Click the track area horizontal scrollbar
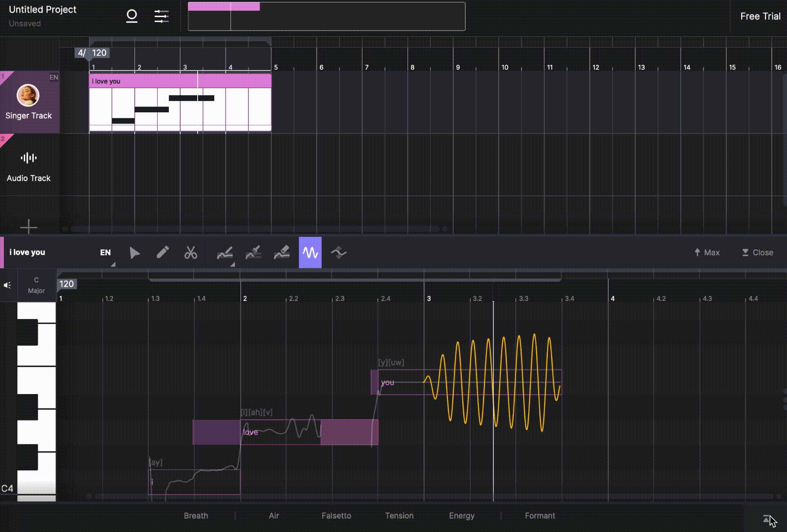 [255, 229]
